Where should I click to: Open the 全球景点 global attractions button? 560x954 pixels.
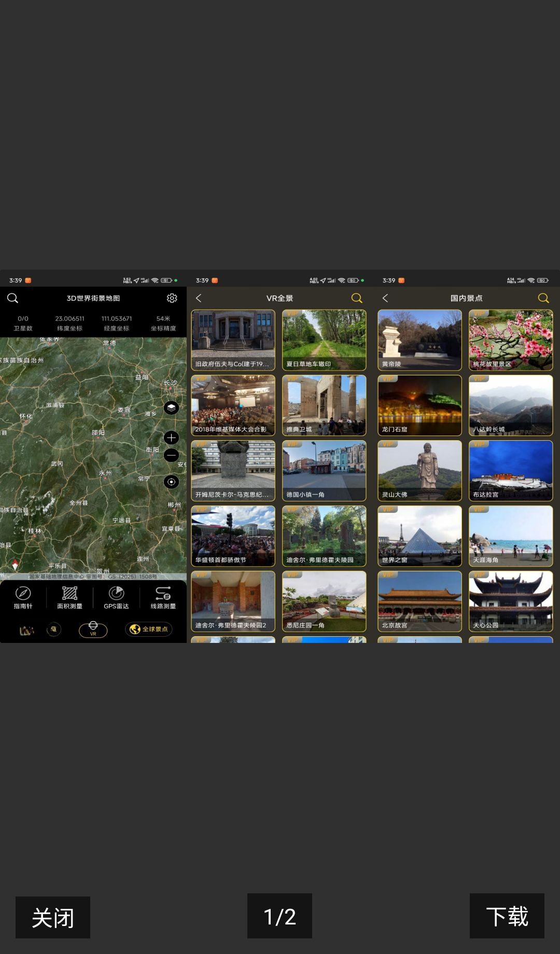tap(149, 629)
